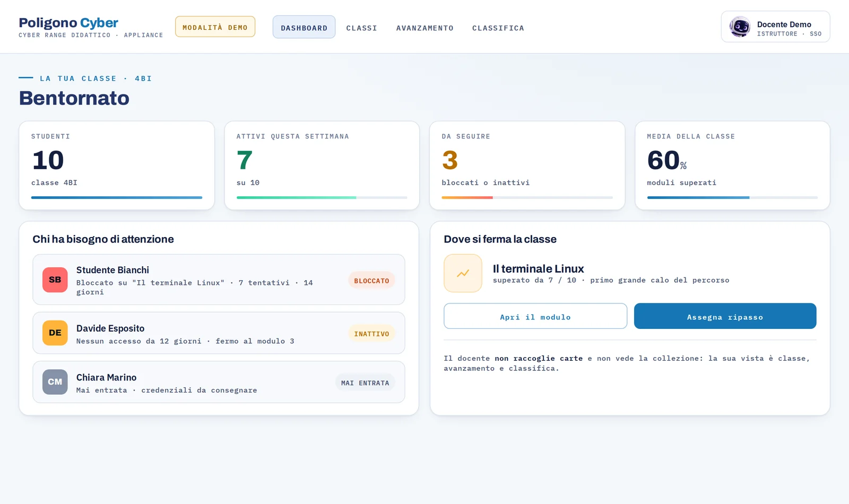
Task: Click the Da seguire progress bar
Action: [x=527, y=197]
